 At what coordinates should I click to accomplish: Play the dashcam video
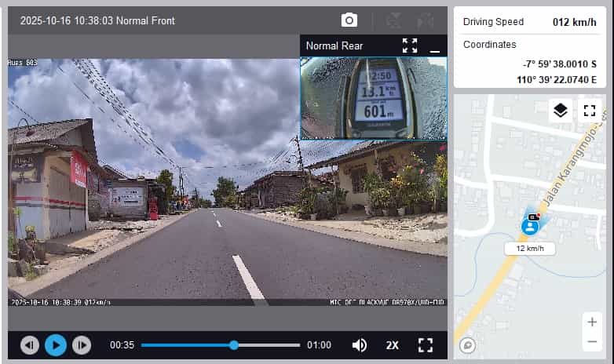point(55,345)
